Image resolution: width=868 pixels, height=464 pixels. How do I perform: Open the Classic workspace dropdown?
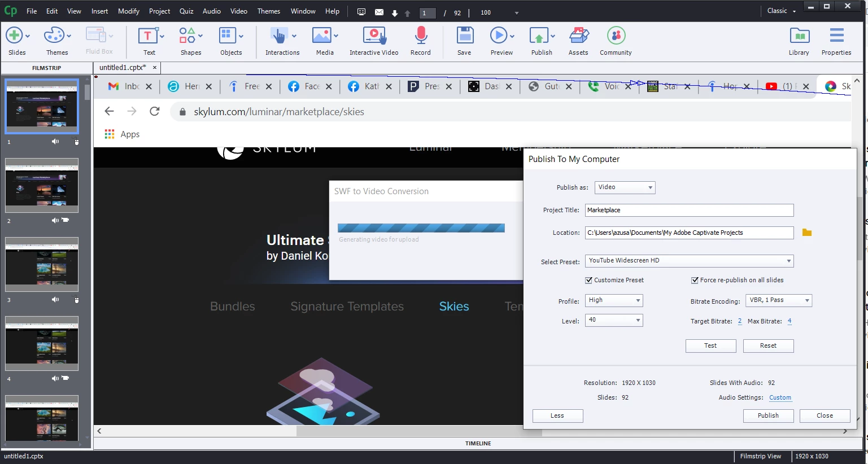click(782, 11)
